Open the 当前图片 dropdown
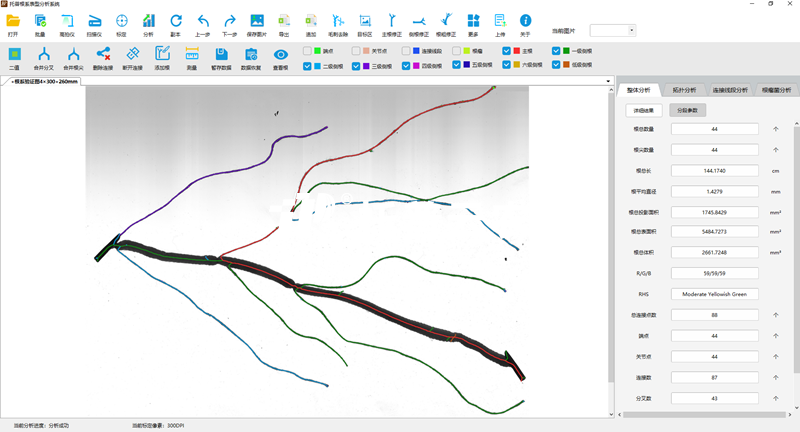Viewport: 800px width, 432px height. click(610, 31)
